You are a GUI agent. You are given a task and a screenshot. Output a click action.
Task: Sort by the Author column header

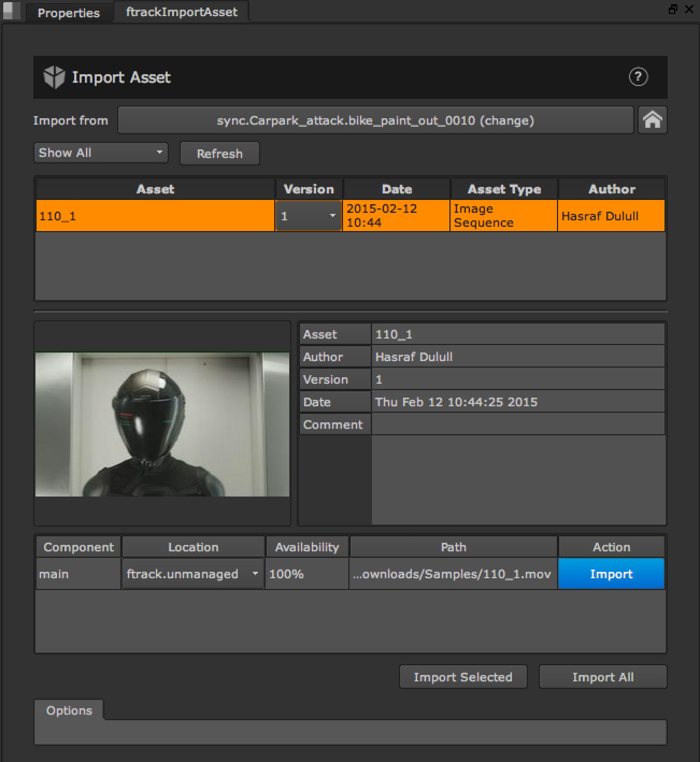point(612,189)
